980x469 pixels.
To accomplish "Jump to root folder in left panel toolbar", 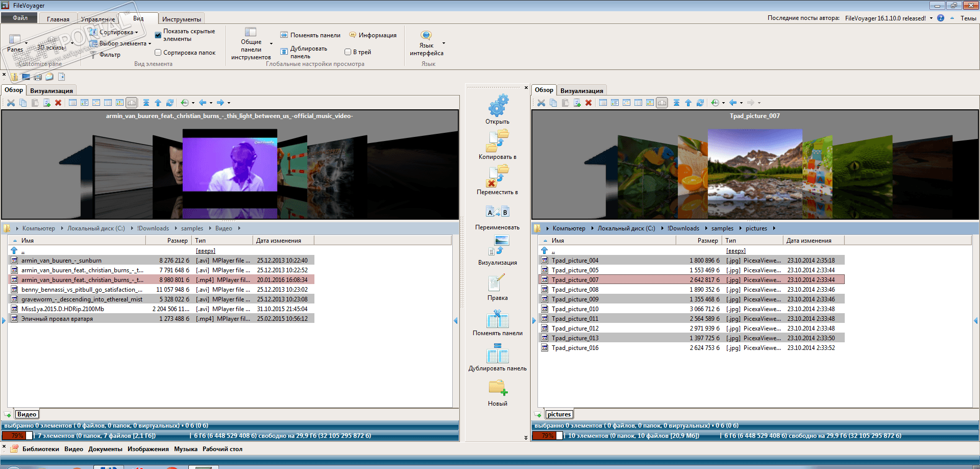I will [x=146, y=103].
